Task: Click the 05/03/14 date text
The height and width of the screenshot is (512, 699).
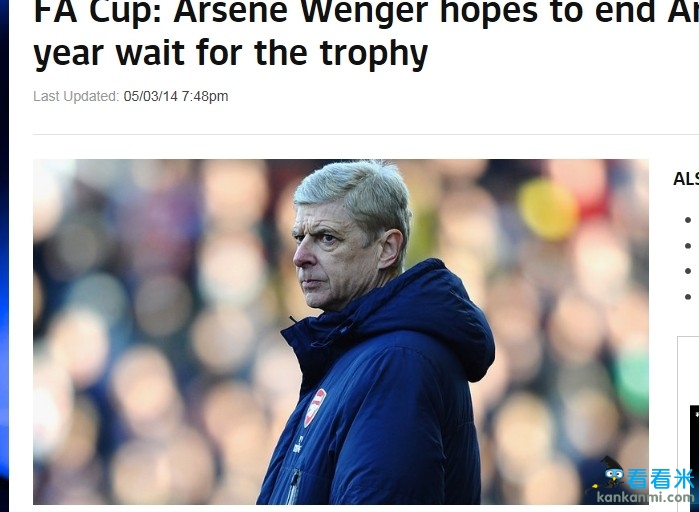Action: [x=151, y=96]
